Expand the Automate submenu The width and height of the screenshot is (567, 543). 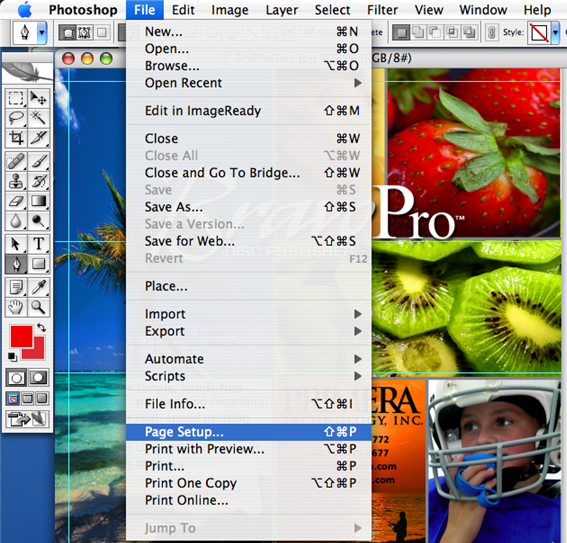[249, 359]
